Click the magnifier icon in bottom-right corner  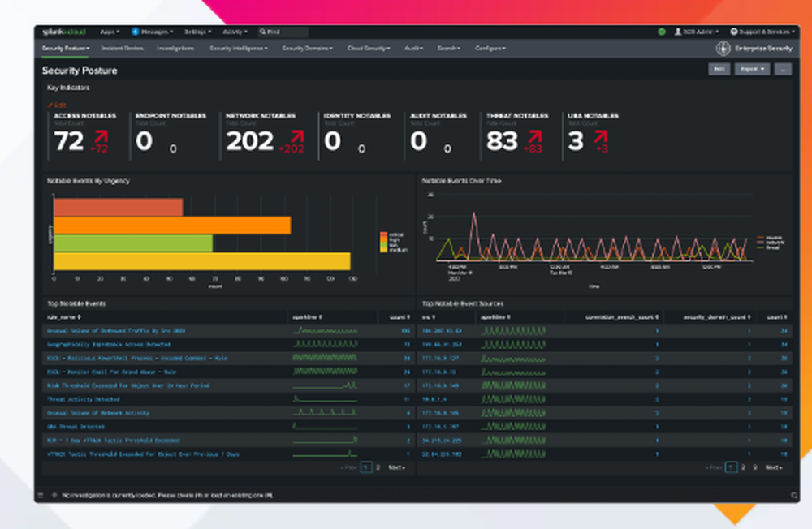pyautogui.click(x=794, y=496)
